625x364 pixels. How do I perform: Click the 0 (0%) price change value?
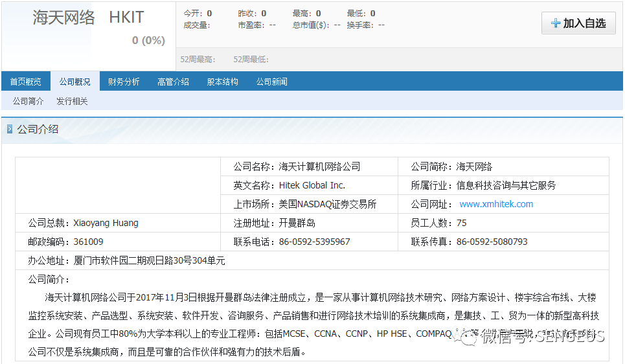tap(149, 40)
